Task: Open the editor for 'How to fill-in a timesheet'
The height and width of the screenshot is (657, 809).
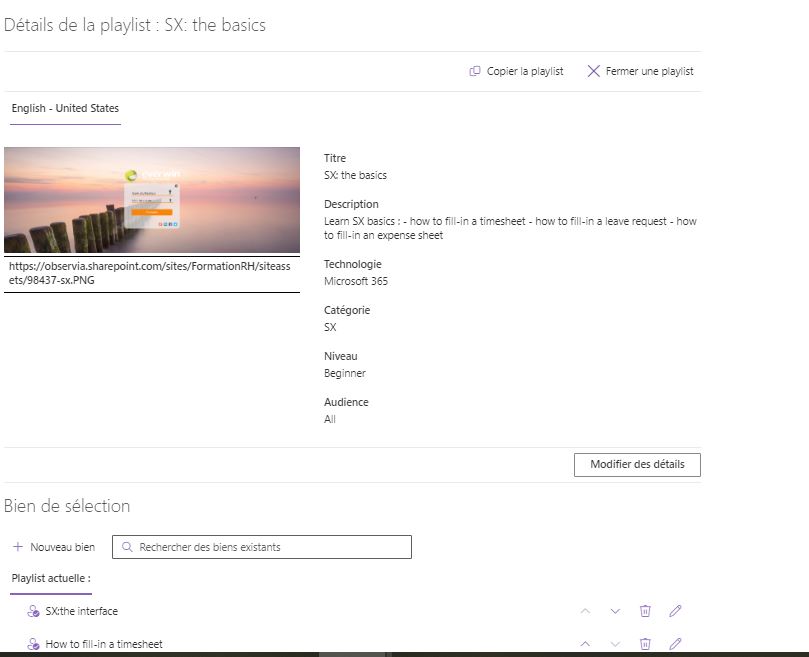Action: pyautogui.click(x=675, y=644)
